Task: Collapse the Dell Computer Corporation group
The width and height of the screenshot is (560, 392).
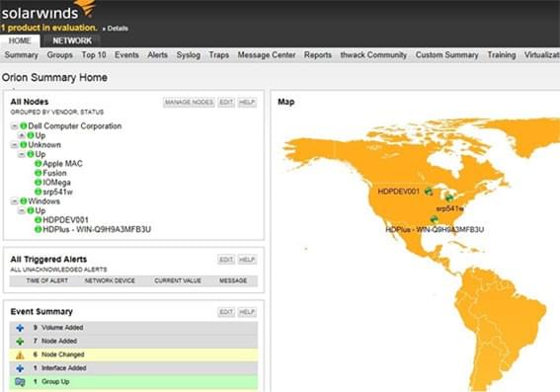Action: click(14, 126)
